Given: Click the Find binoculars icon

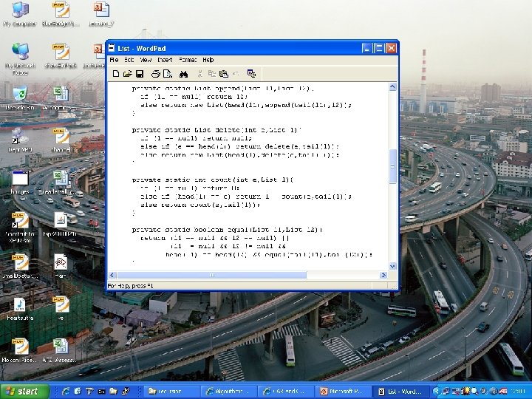Looking at the screenshot, I should [183, 74].
